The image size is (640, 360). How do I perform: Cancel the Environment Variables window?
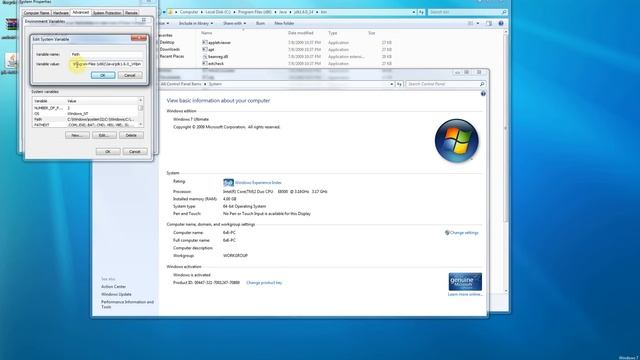click(135, 151)
